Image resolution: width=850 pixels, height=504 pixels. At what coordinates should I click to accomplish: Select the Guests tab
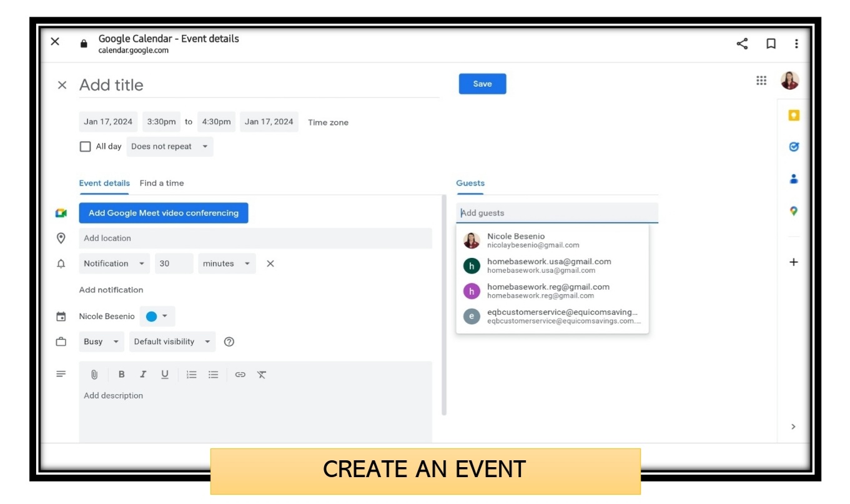coord(470,184)
